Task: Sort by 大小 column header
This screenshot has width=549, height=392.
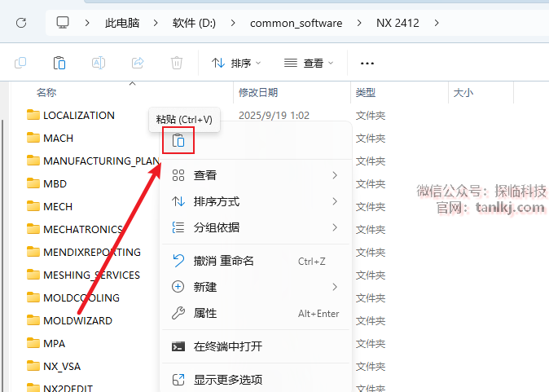Action: pyautogui.click(x=463, y=92)
